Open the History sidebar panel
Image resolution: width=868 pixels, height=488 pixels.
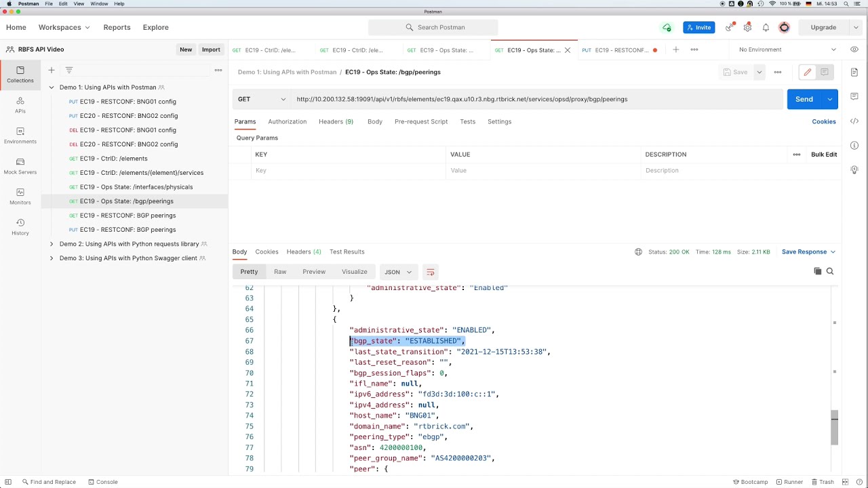[20, 226]
